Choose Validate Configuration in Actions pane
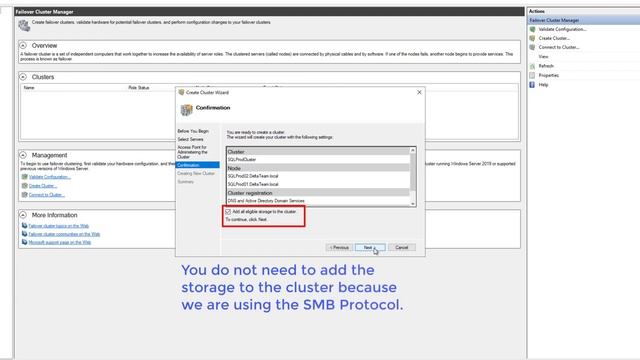 click(562, 29)
